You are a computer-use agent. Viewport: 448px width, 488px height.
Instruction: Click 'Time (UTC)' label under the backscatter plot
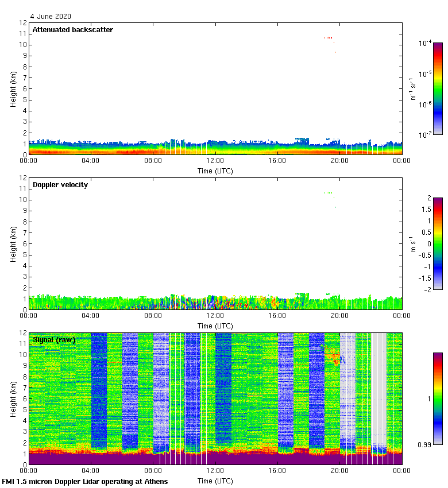point(215,171)
